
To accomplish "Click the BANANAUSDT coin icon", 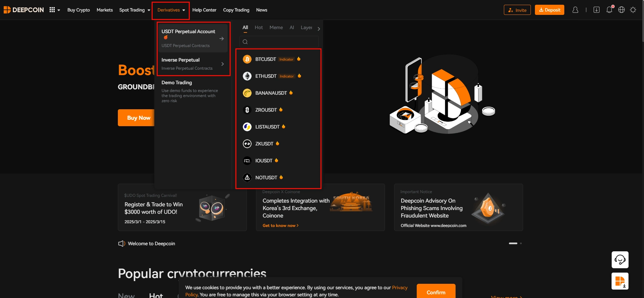I will click(247, 93).
